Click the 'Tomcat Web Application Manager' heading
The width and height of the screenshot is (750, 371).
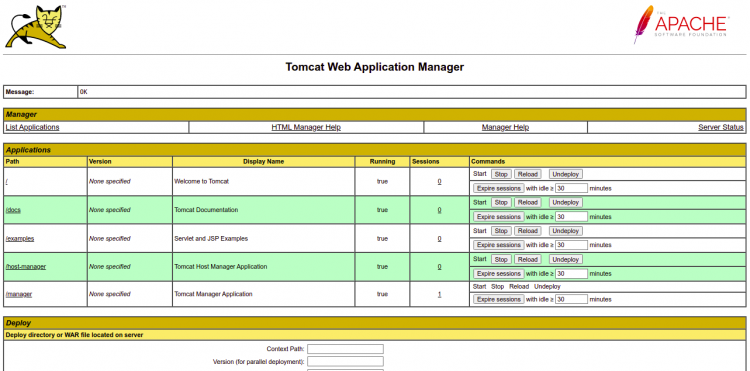375,67
